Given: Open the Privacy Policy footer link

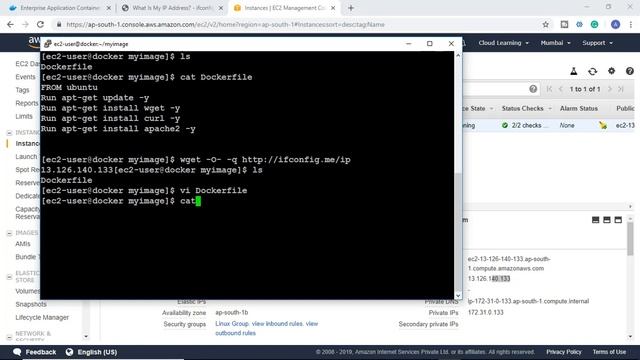Looking at the screenshot, I should coord(564,352).
